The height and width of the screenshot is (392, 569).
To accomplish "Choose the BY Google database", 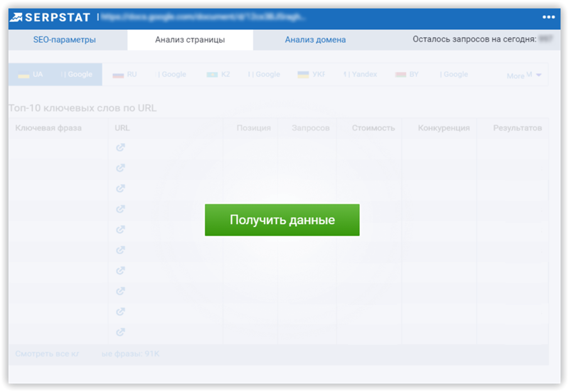I will coord(432,75).
